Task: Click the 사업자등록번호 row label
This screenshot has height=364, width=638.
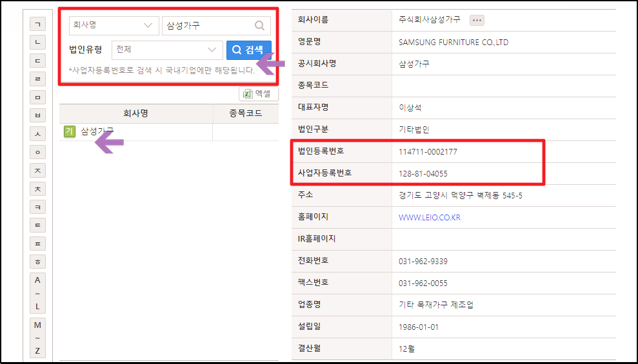Action: tap(324, 173)
